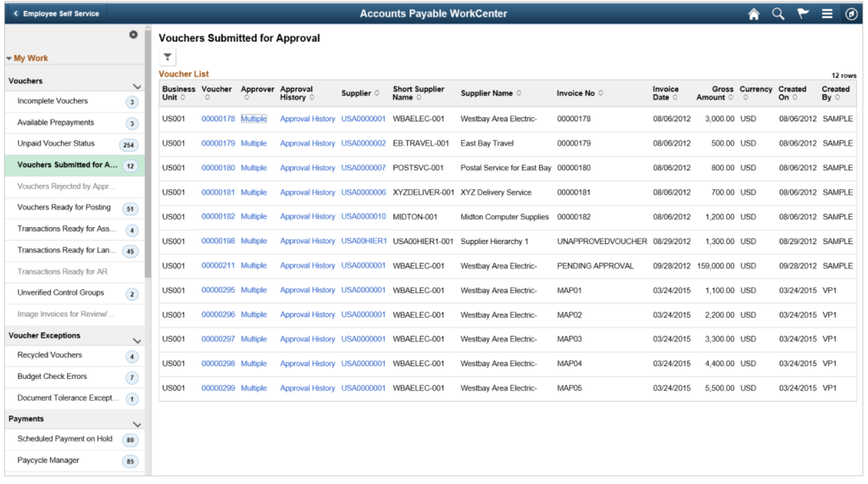Sort by Gross Amount column arrow

[731, 97]
